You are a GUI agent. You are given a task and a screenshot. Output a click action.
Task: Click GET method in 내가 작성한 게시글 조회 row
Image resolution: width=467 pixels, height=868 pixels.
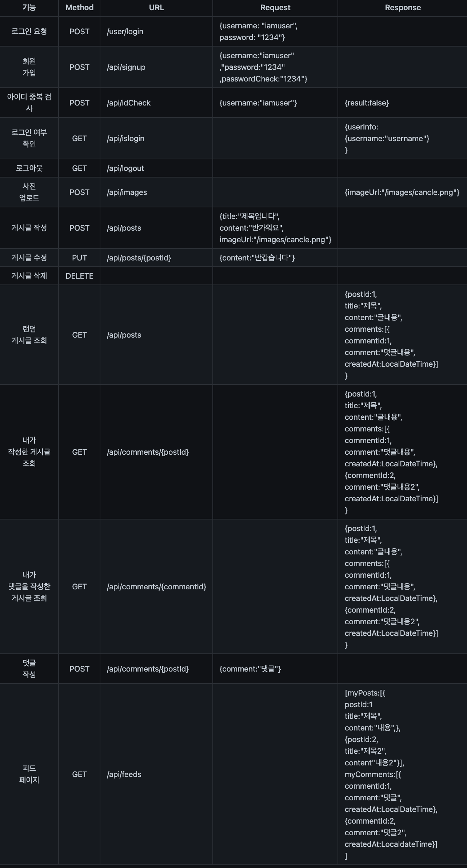tap(79, 452)
